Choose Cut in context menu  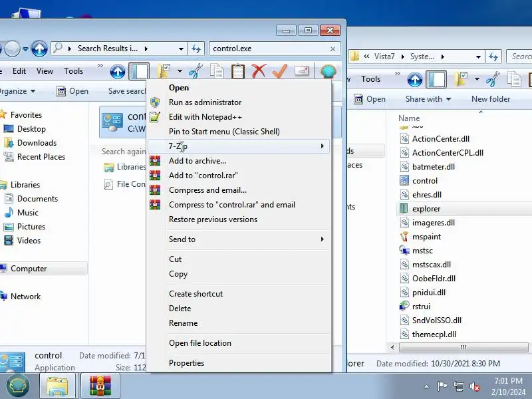click(x=239, y=259)
